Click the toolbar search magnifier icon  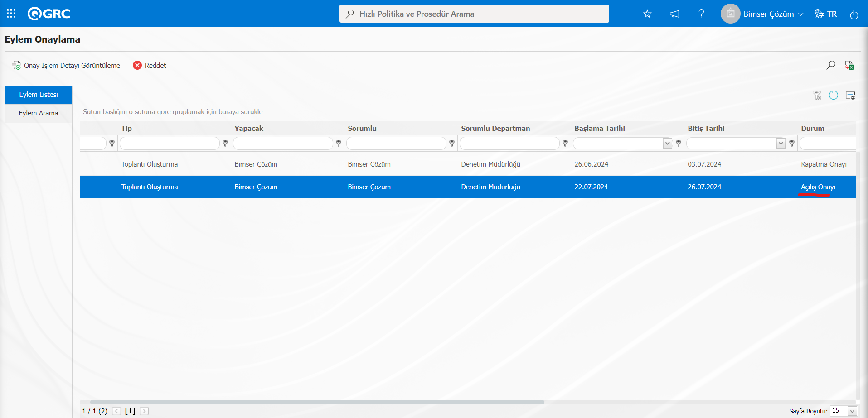(x=830, y=65)
